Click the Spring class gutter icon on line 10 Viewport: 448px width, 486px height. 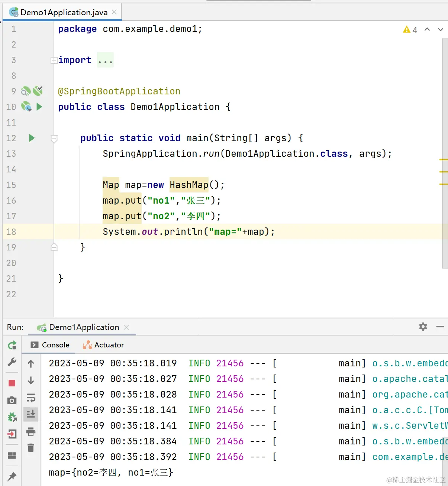26,107
